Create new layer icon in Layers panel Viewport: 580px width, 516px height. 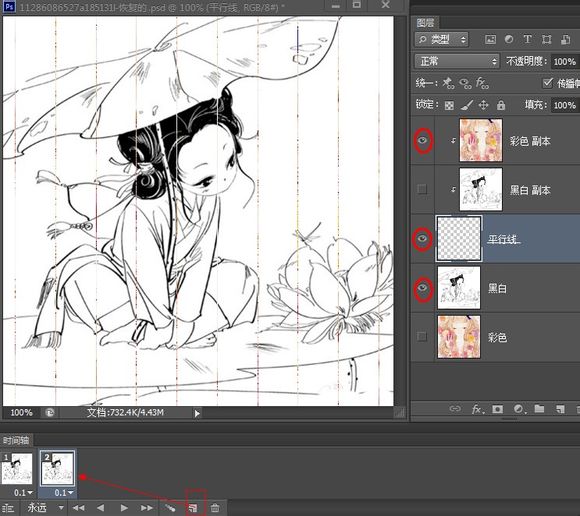[560, 409]
